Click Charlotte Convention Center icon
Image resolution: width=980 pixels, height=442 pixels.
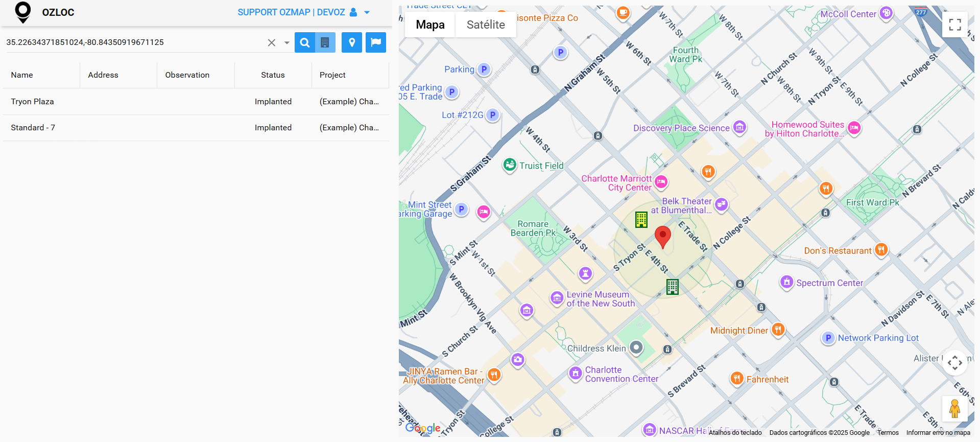[x=576, y=373]
